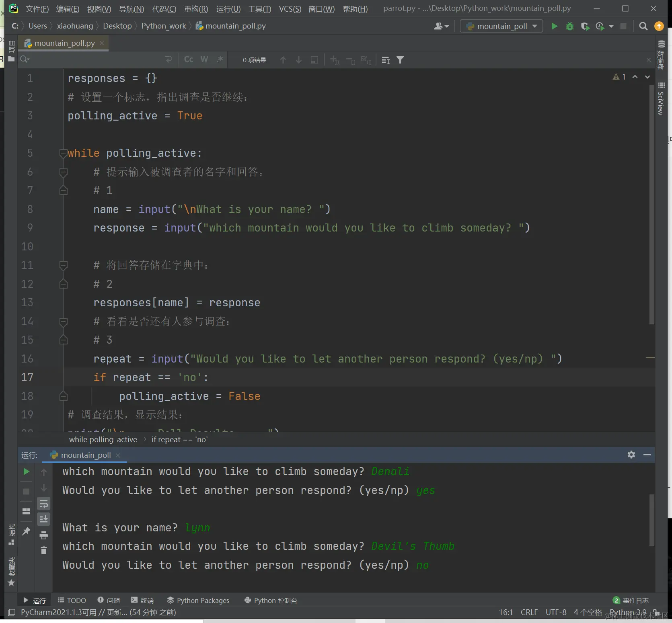Change the UTF-8 file encoding setting
The image size is (672, 623).
tap(556, 612)
